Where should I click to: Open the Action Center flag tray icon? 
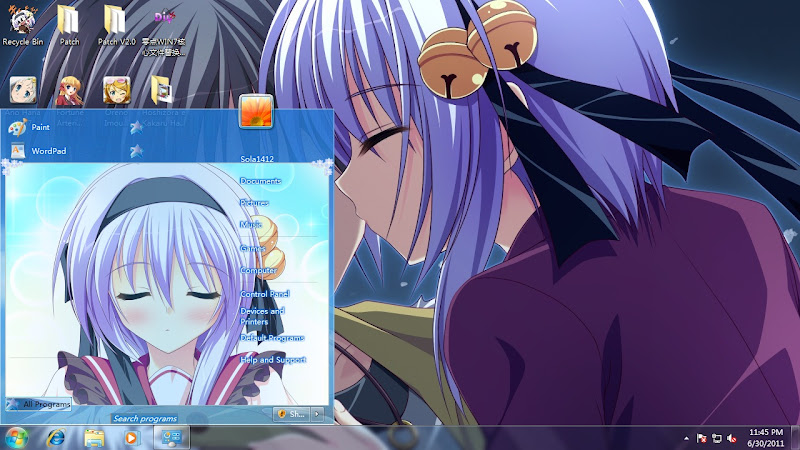pos(702,438)
